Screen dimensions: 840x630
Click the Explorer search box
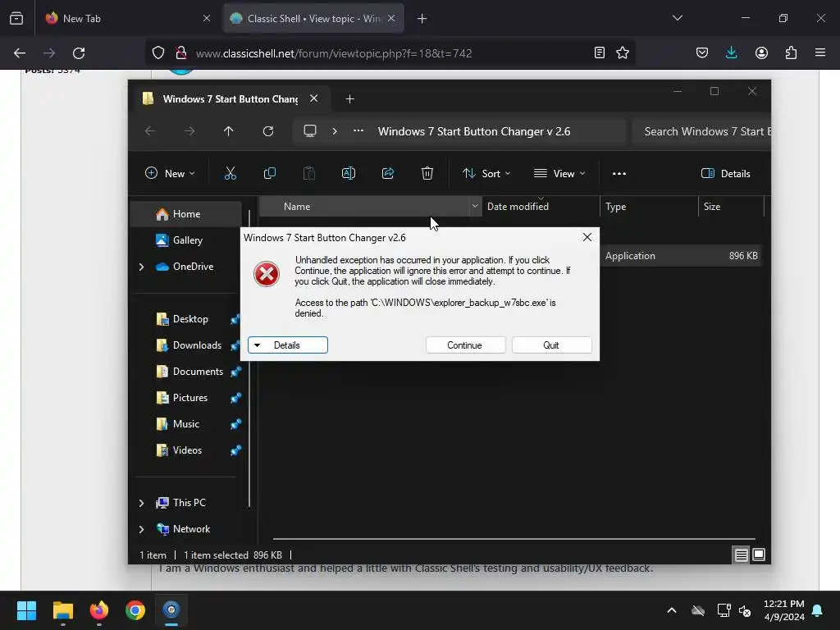coord(701,131)
